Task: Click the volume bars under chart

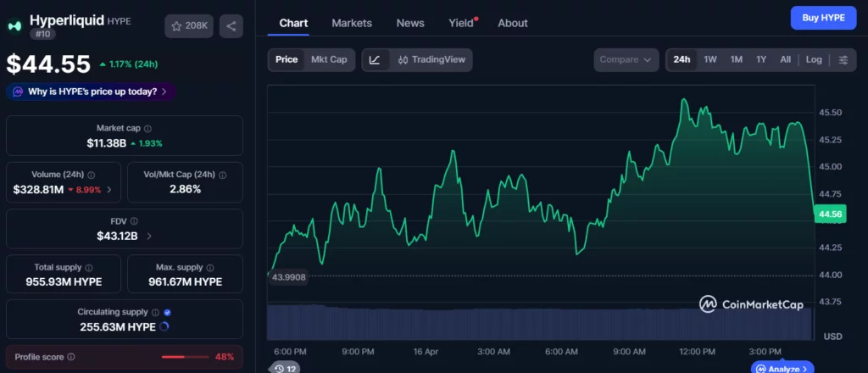Action: click(540, 322)
